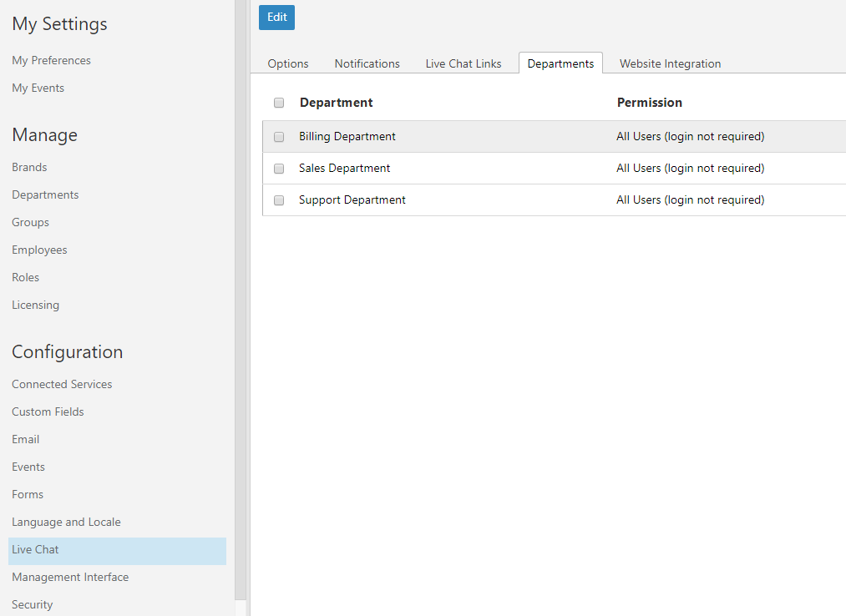This screenshot has height=616, width=846.
Task: Navigate to Employees in sidebar
Action: pyautogui.click(x=39, y=250)
